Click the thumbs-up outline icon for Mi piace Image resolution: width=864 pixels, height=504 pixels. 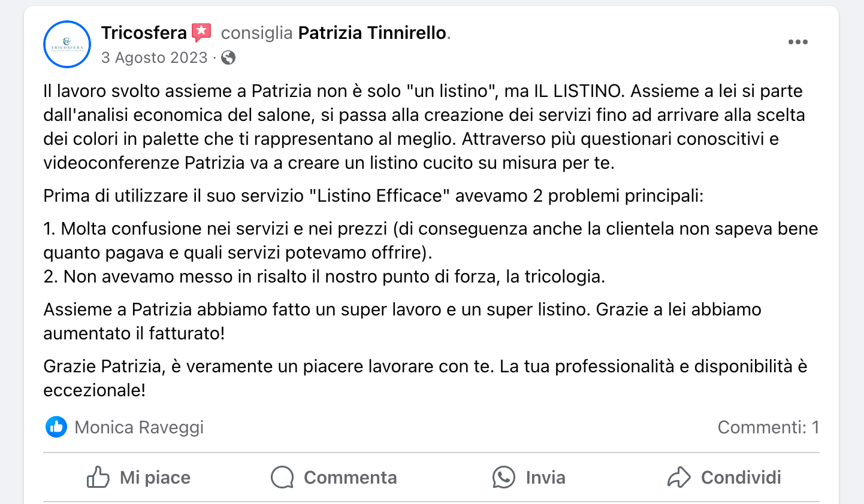pyautogui.click(x=98, y=478)
